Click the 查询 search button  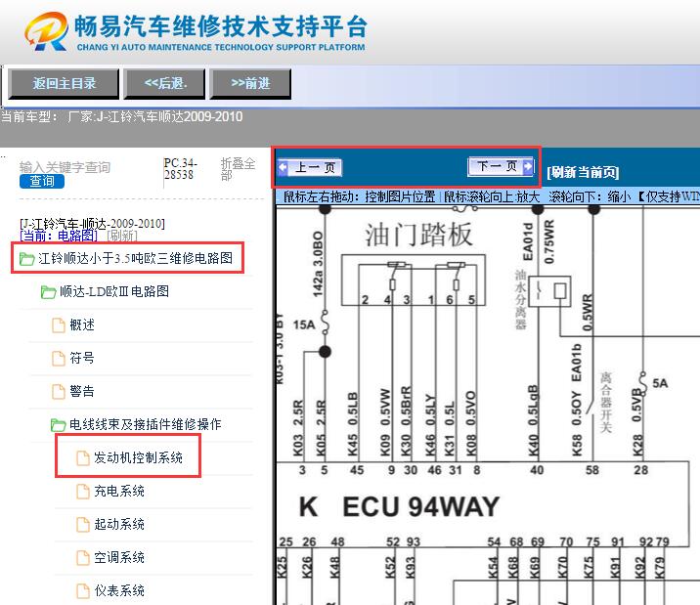coord(42,181)
